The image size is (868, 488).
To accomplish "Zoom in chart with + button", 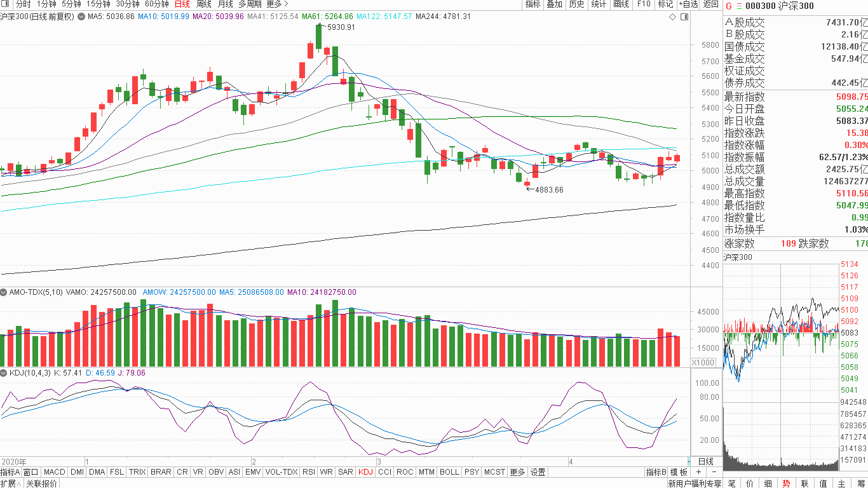I will click(698, 472).
